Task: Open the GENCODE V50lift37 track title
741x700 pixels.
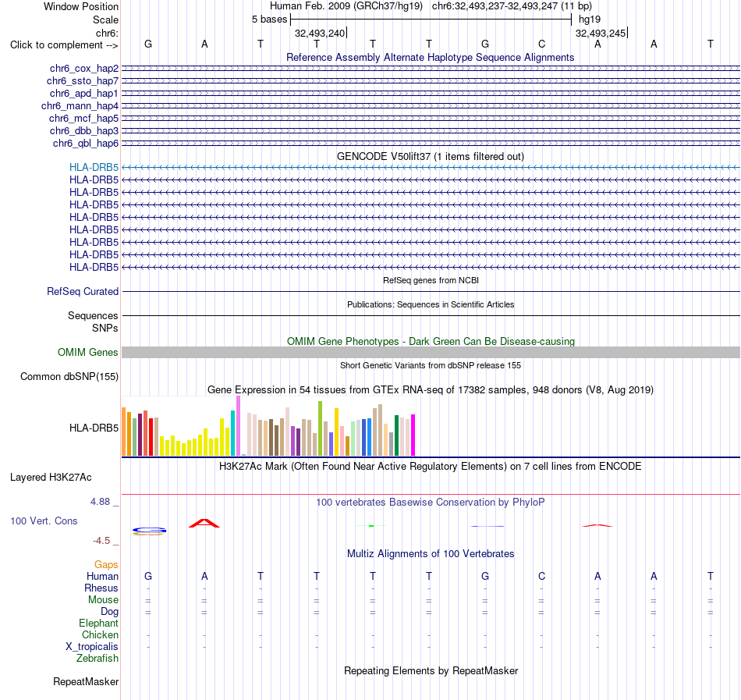Action: [431, 156]
